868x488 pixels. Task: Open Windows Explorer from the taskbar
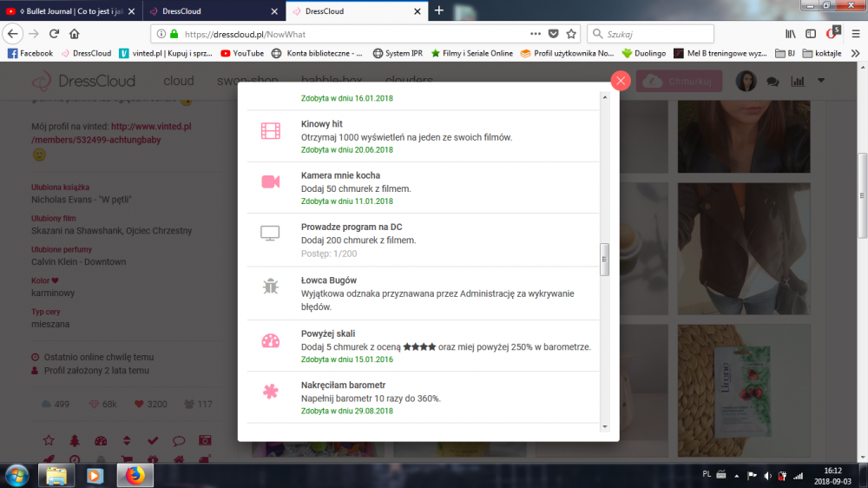click(56, 475)
